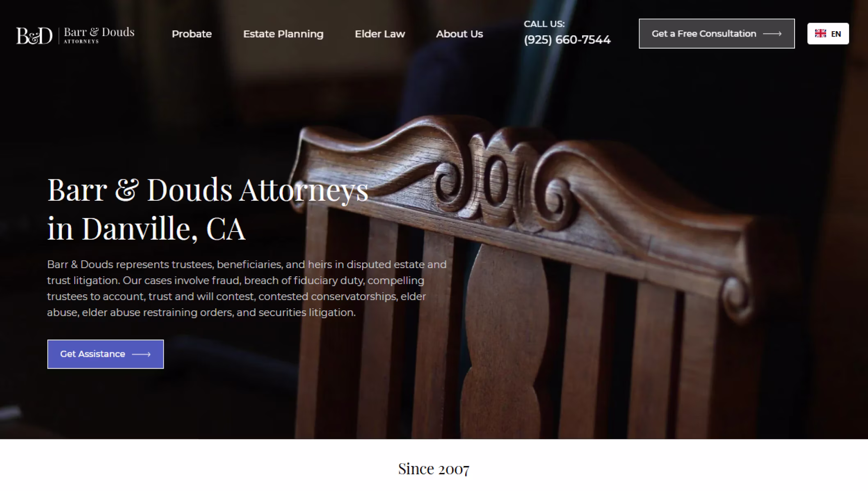Click the carved wooden chair hero image
The image size is (868, 491).
tap(529, 279)
